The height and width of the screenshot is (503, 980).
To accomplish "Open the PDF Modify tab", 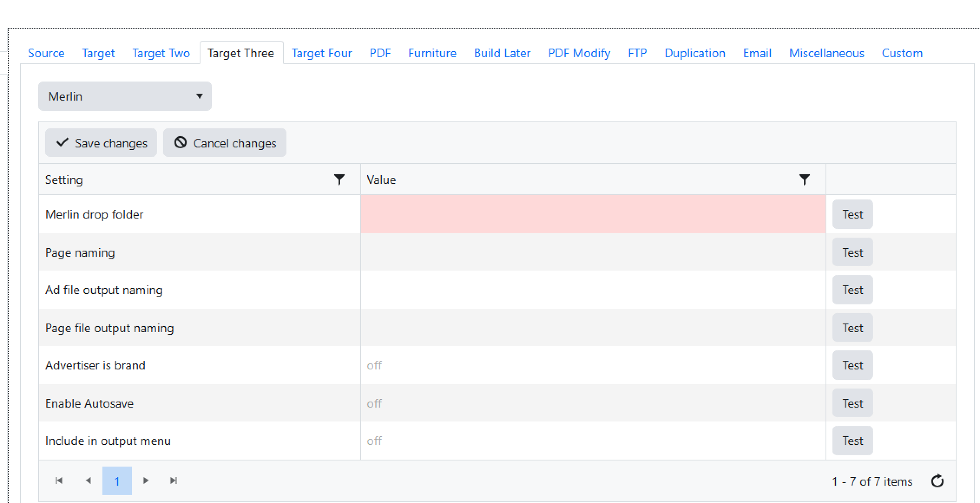I will [579, 53].
